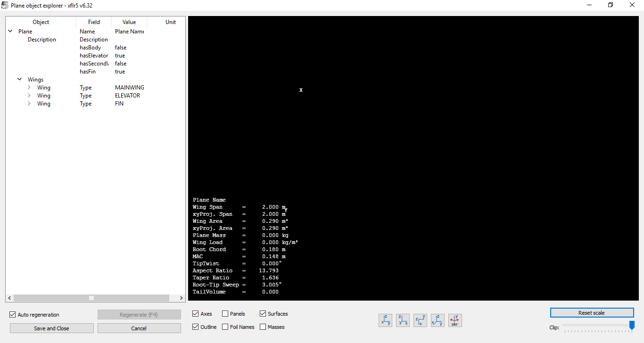Select the MAINWING type value

129,88
